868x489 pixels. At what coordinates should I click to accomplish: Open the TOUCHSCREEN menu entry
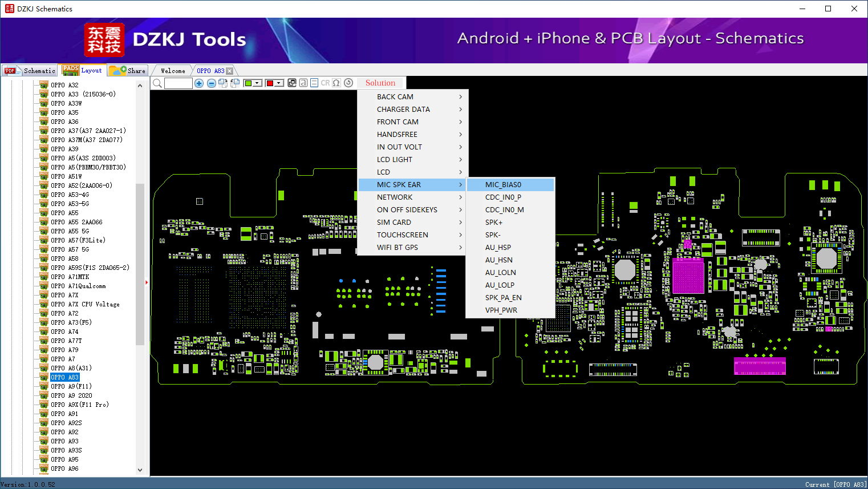tap(413, 235)
